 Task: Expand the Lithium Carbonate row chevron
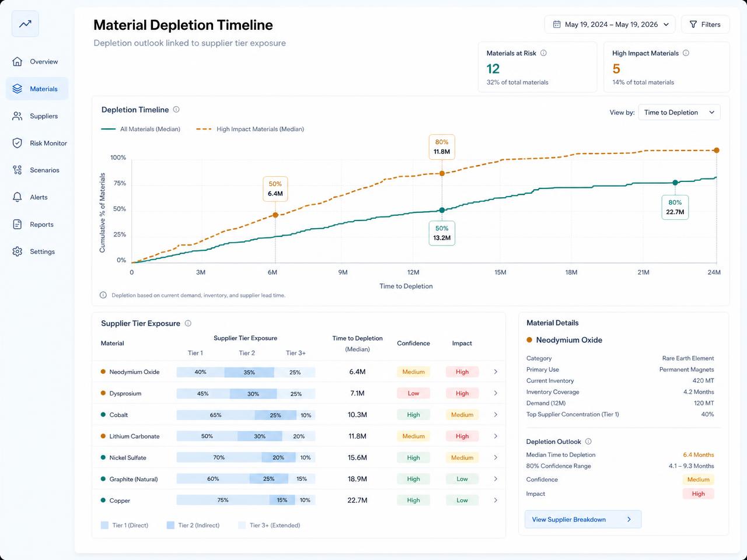click(495, 436)
